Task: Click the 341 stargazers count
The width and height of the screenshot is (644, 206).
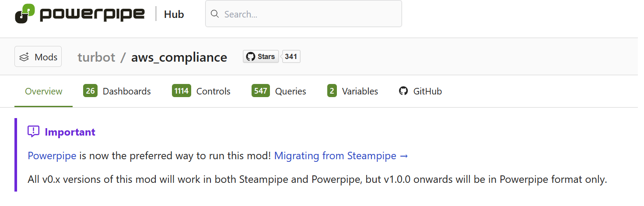Action: (291, 56)
